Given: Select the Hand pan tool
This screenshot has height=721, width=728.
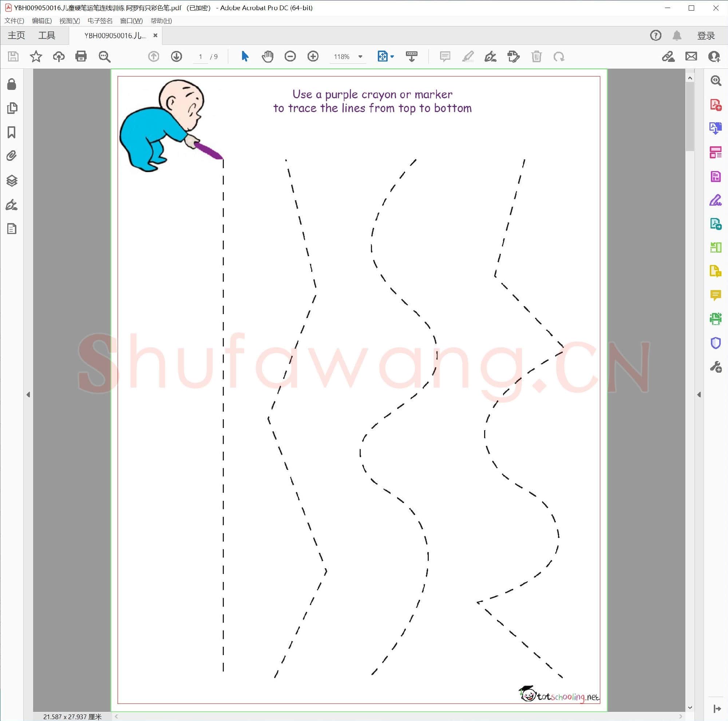Looking at the screenshot, I should pos(267,56).
